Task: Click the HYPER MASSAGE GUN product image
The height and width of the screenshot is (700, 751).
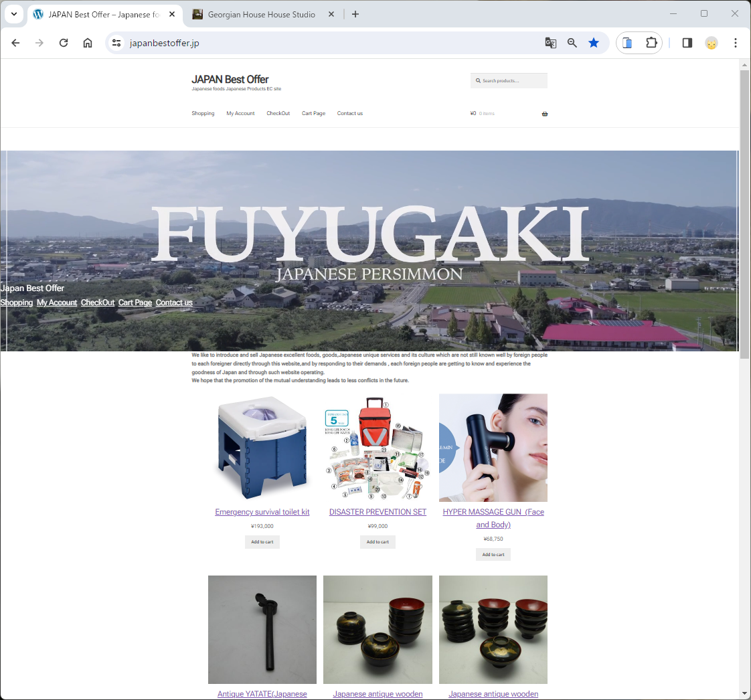Action: (493, 447)
